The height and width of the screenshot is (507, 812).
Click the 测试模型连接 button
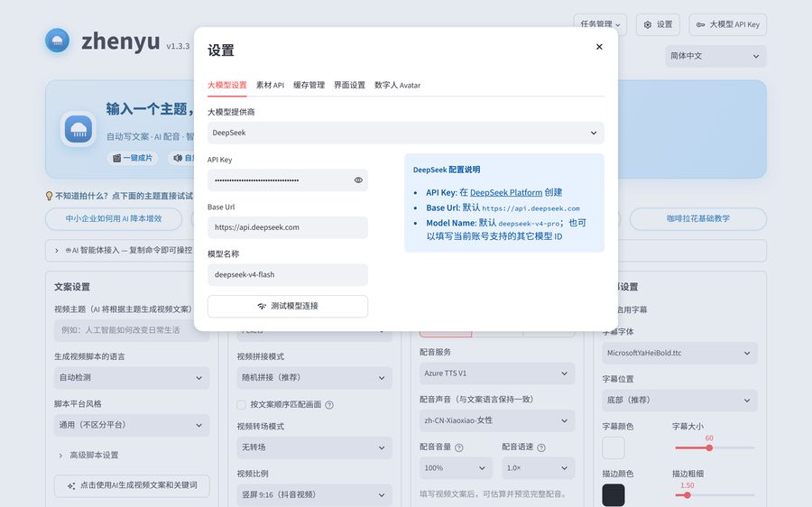[x=288, y=306]
